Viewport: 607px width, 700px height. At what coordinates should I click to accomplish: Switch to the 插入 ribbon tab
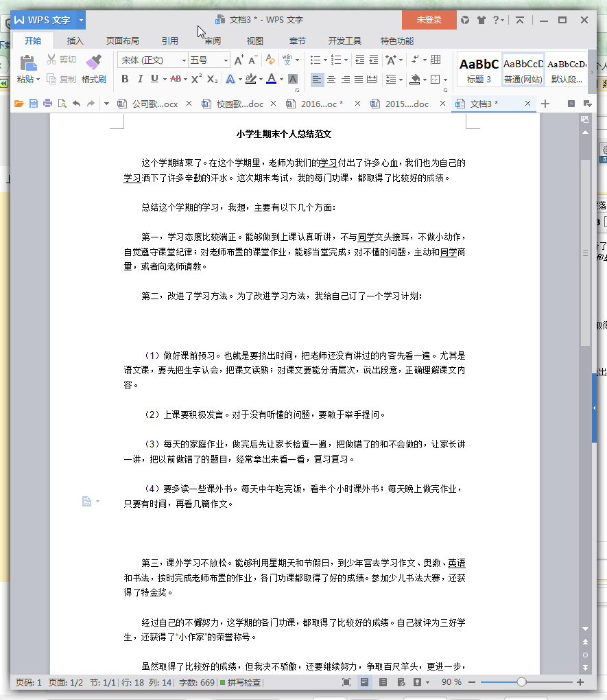click(x=75, y=40)
